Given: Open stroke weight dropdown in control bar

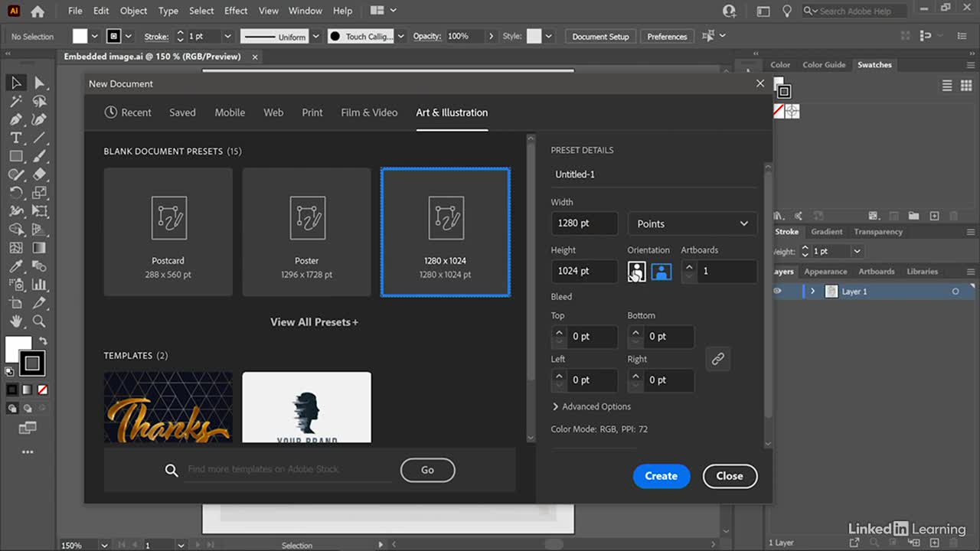Looking at the screenshot, I should (227, 36).
